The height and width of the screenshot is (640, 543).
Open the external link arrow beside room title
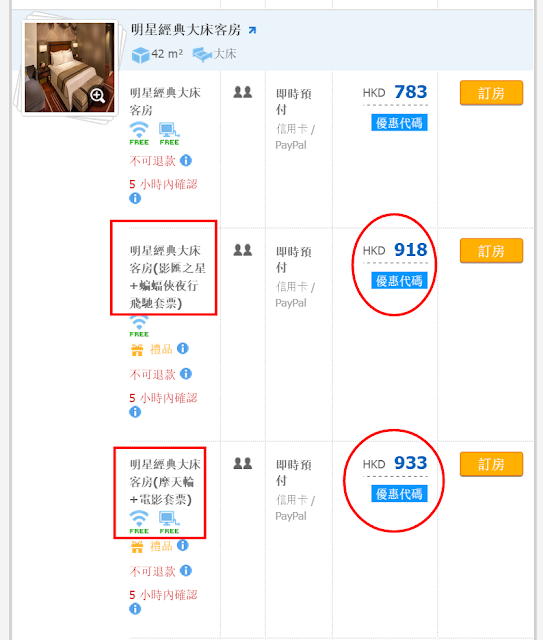252,30
